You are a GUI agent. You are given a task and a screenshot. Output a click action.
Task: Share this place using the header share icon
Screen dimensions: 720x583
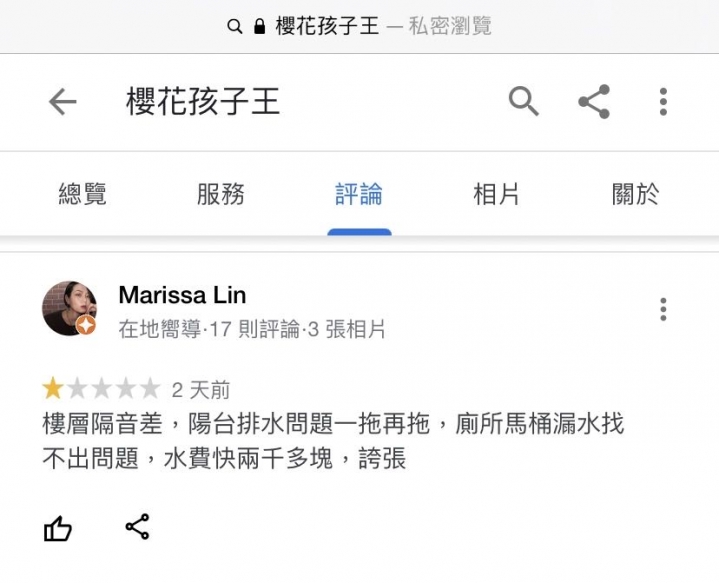(x=594, y=101)
